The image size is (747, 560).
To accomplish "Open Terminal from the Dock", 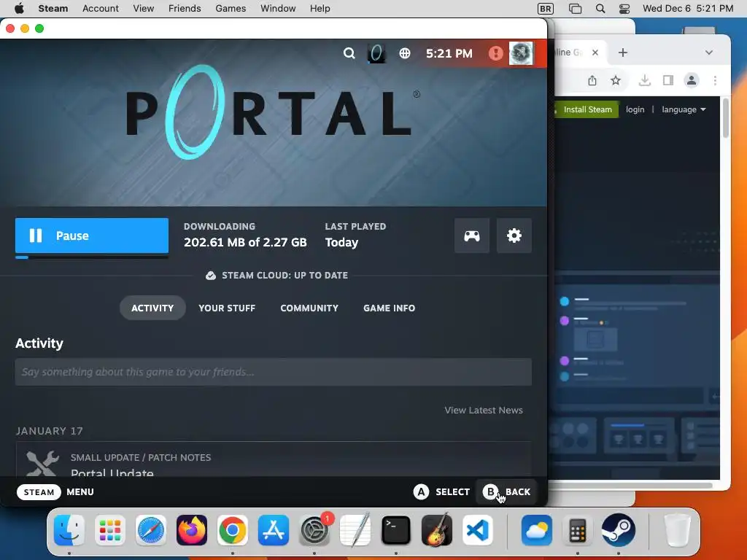I will tap(396, 529).
